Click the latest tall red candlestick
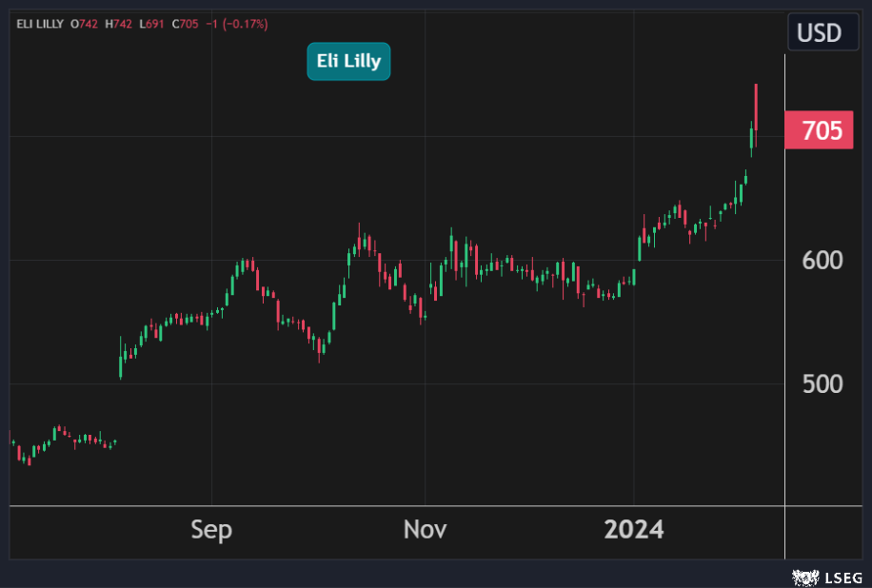Viewport: 872px width, 588px height. (x=756, y=107)
